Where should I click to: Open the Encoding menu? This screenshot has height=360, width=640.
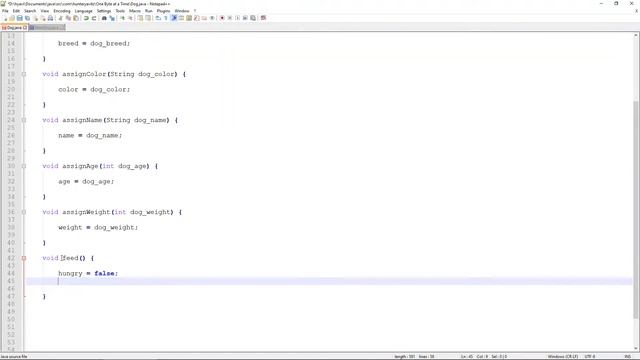(62, 11)
